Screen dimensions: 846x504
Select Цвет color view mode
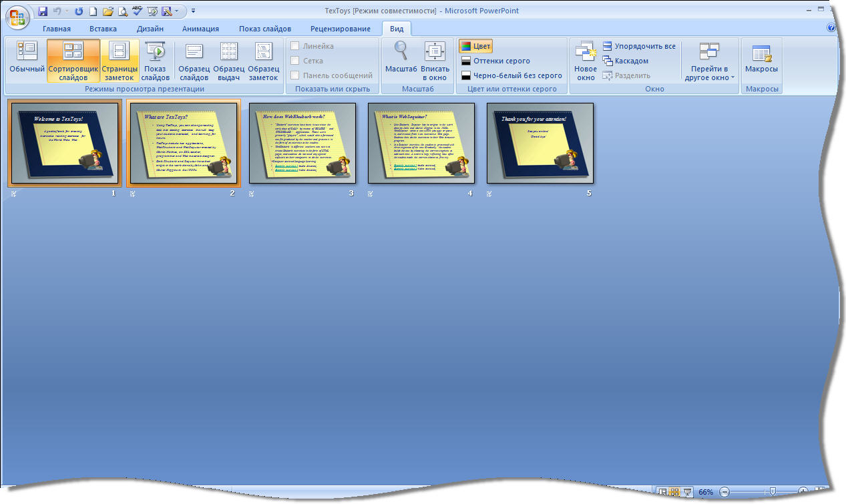(x=475, y=46)
